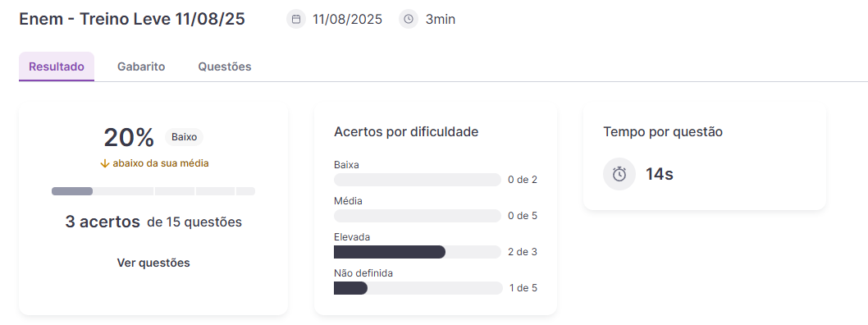Image resolution: width=868 pixels, height=325 pixels.
Task: Open the Resultado tab
Action: (57, 67)
